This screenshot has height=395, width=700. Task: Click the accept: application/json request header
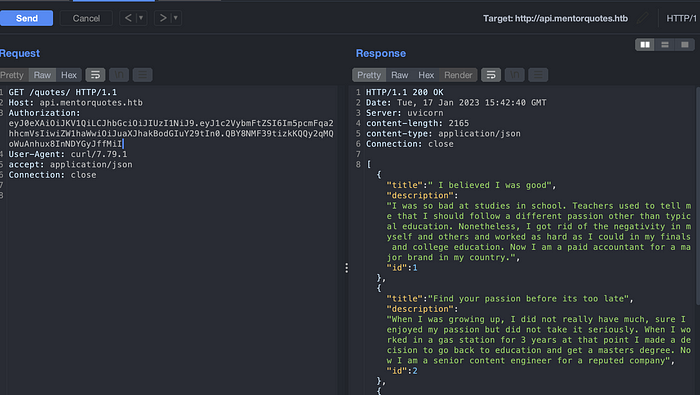click(x=71, y=165)
